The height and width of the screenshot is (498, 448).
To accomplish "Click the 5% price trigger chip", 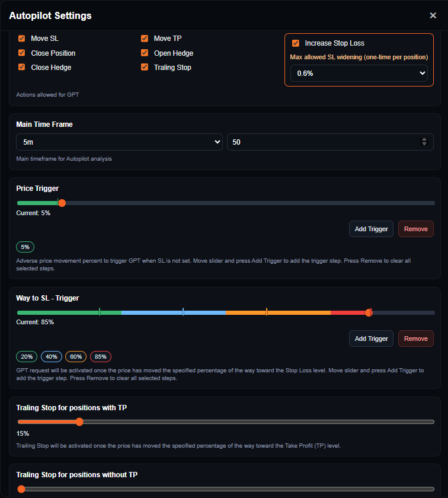I will [25, 247].
